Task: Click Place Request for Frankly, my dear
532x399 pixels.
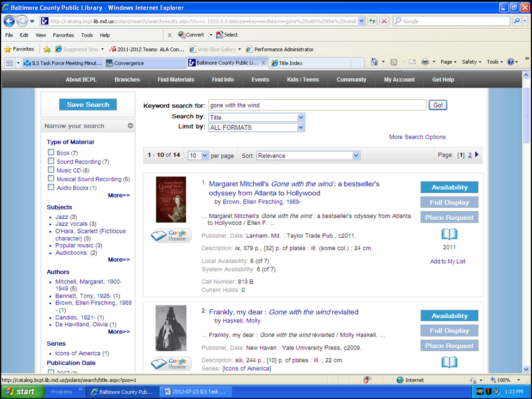Action: (449, 346)
